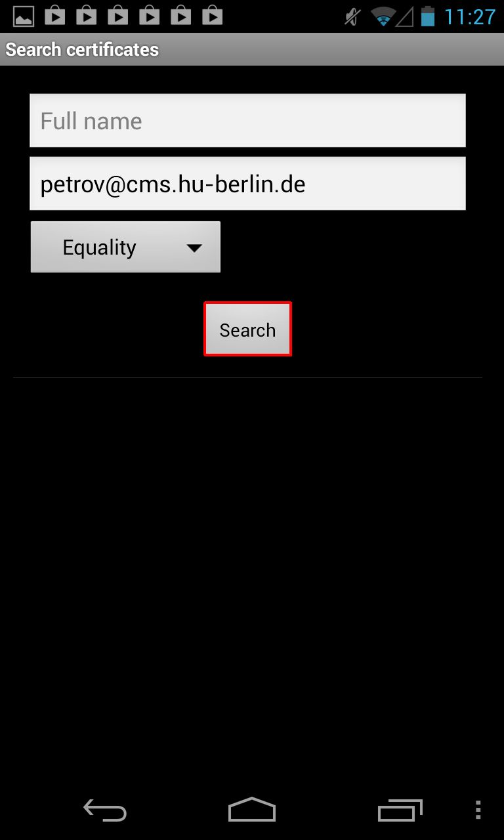Tap the cellular signal strength icon
The image size is (504, 840).
pos(404,16)
